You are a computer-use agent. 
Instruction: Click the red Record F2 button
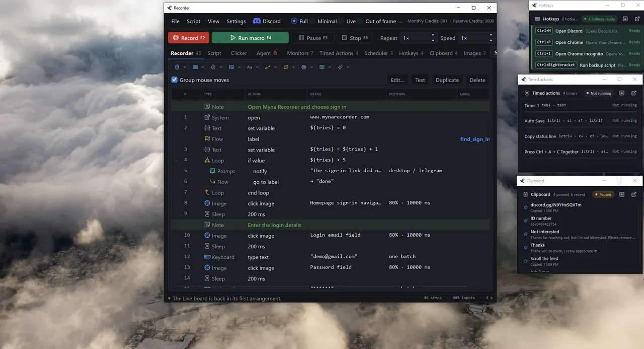[x=189, y=38]
